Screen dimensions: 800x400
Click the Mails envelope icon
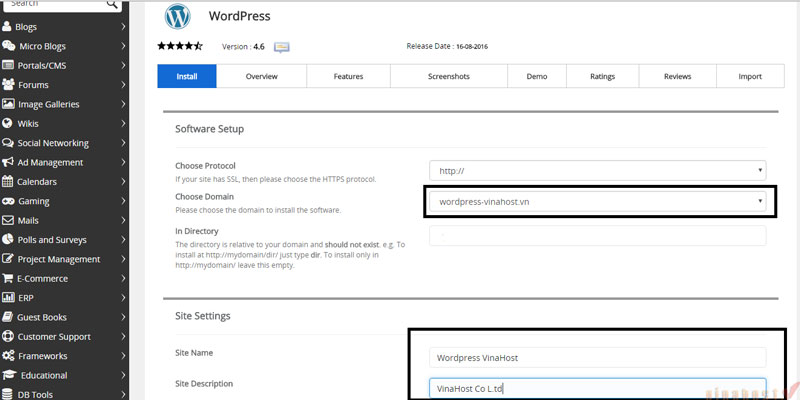coord(8,220)
